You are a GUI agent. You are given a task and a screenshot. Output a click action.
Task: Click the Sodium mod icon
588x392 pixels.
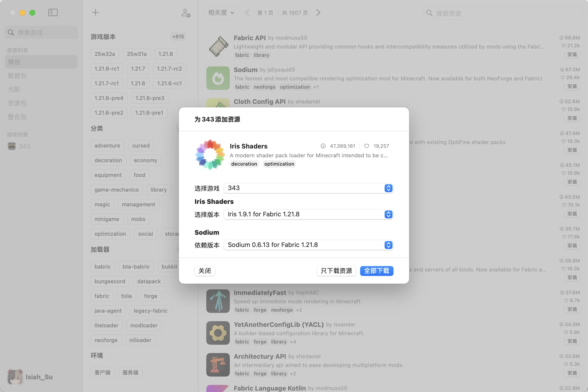[218, 78]
